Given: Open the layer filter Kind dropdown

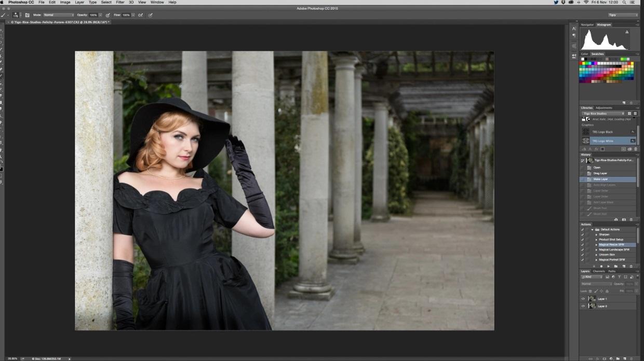Looking at the screenshot, I should (x=592, y=277).
